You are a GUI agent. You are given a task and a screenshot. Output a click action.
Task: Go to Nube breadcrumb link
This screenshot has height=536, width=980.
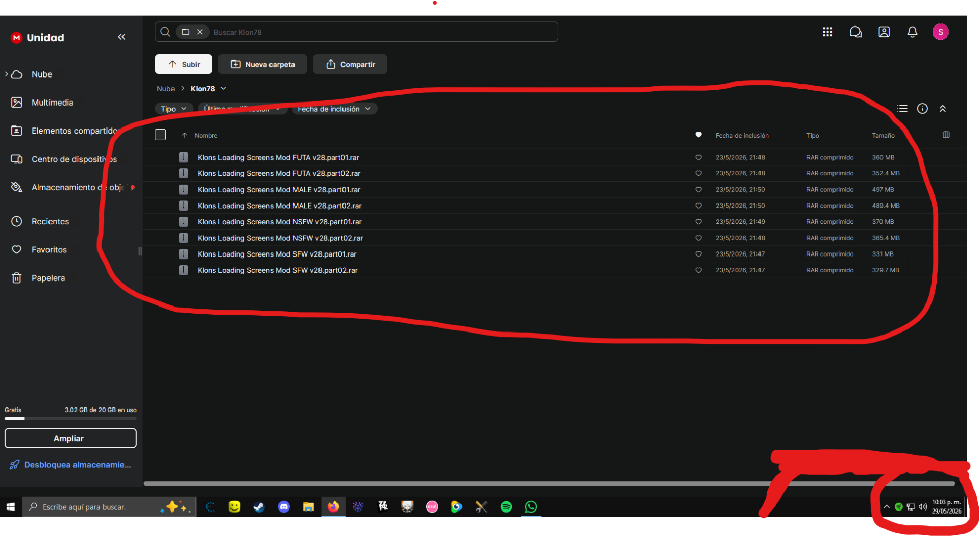point(165,88)
